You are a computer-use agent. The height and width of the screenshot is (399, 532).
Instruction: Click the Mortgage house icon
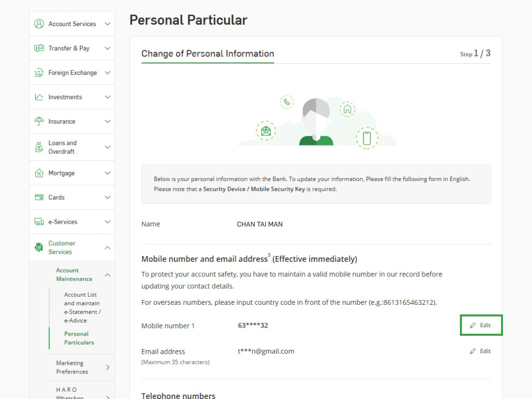39,173
